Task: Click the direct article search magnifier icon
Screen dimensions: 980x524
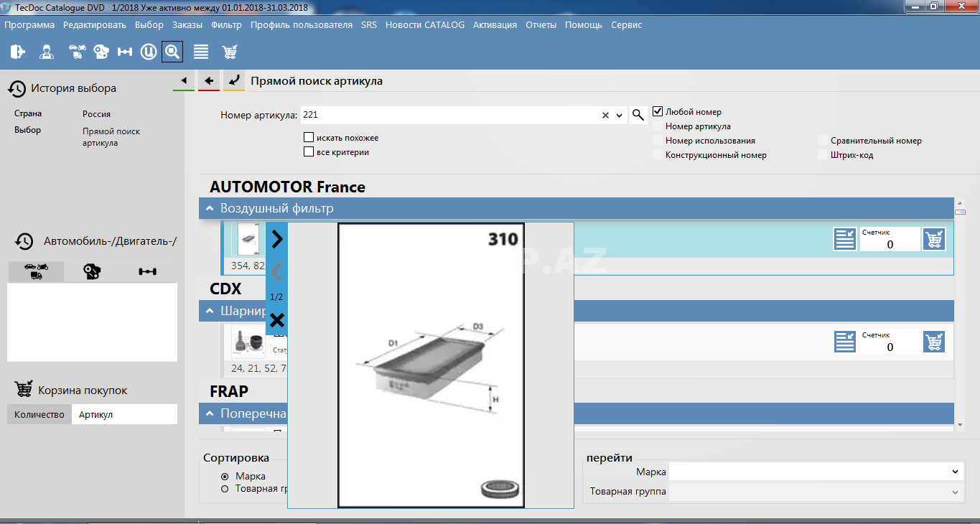Action: (x=172, y=52)
